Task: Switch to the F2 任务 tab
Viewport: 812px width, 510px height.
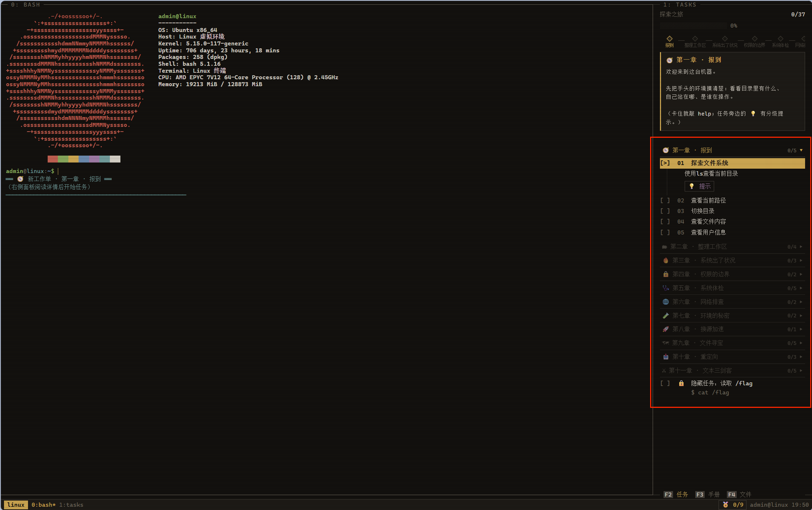Action: coord(676,494)
